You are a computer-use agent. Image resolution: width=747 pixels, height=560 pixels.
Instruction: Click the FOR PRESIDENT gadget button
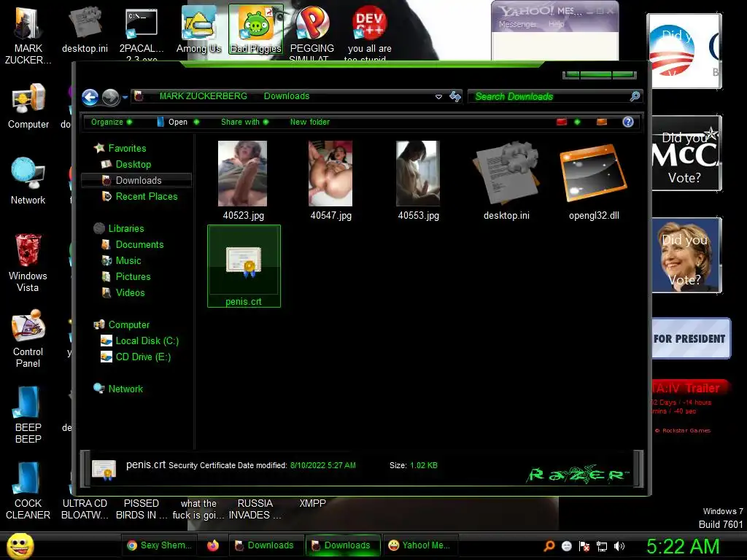coord(689,338)
